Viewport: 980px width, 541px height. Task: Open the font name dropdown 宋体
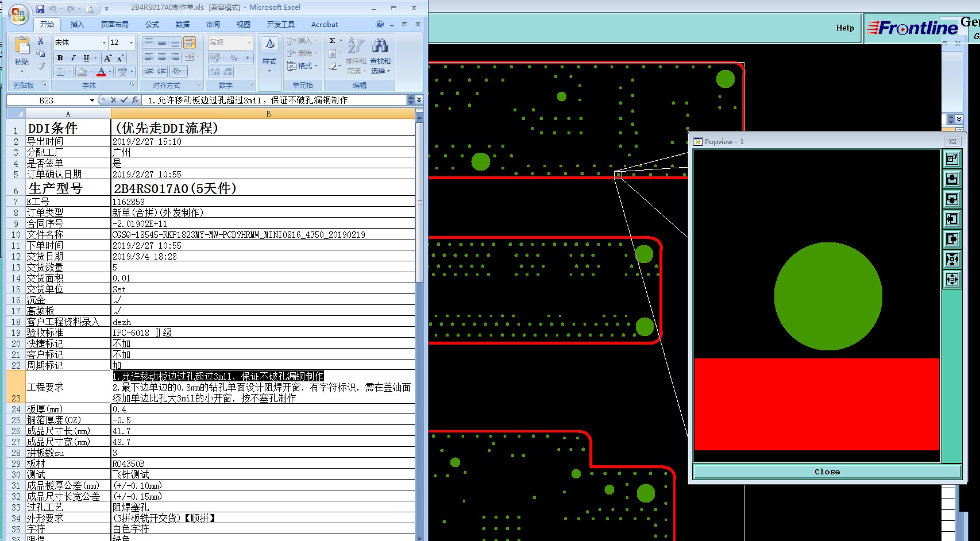pyautogui.click(x=104, y=42)
